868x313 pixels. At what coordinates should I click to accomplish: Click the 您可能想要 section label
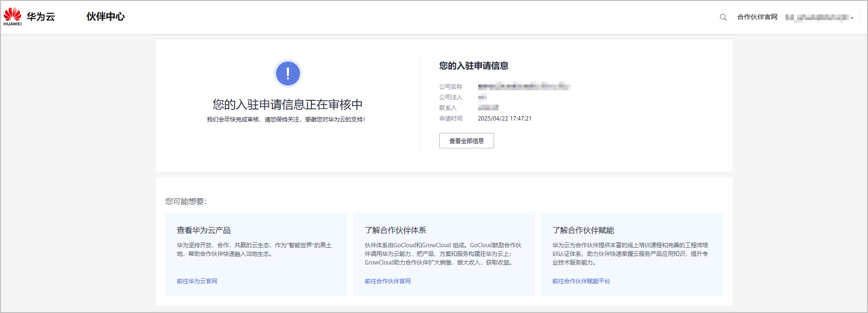pos(186,201)
